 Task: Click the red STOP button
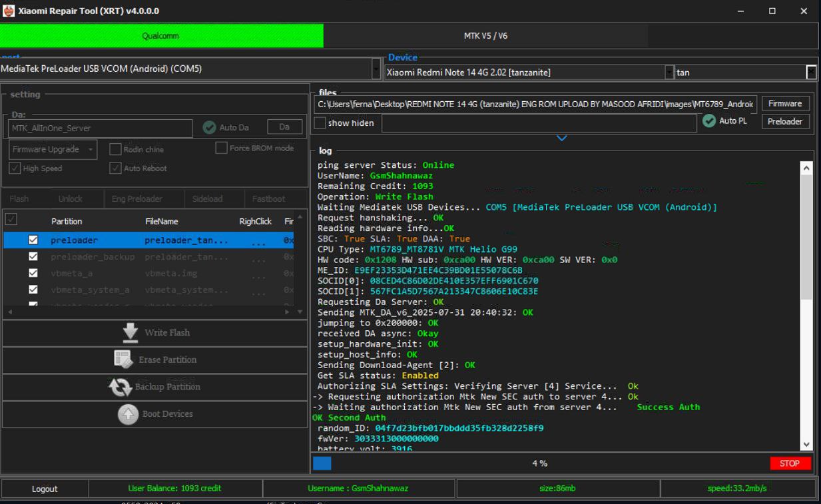click(x=790, y=463)
